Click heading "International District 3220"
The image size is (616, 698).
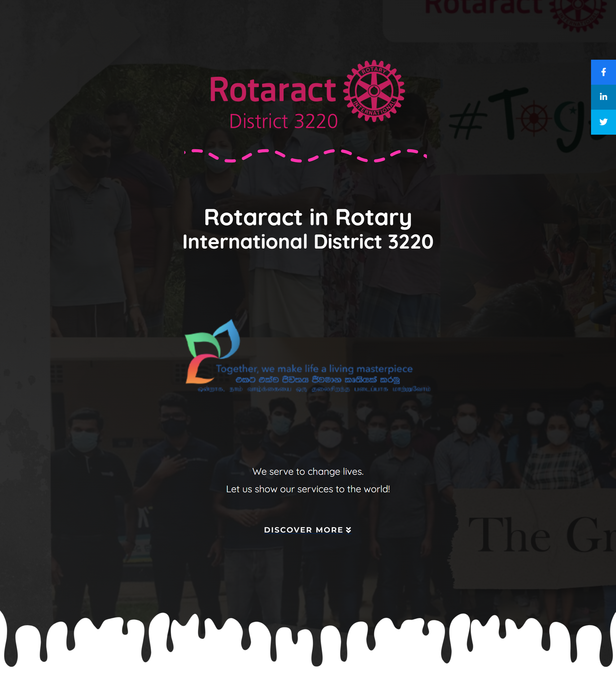pyautogui.click(x=308, y=242)
